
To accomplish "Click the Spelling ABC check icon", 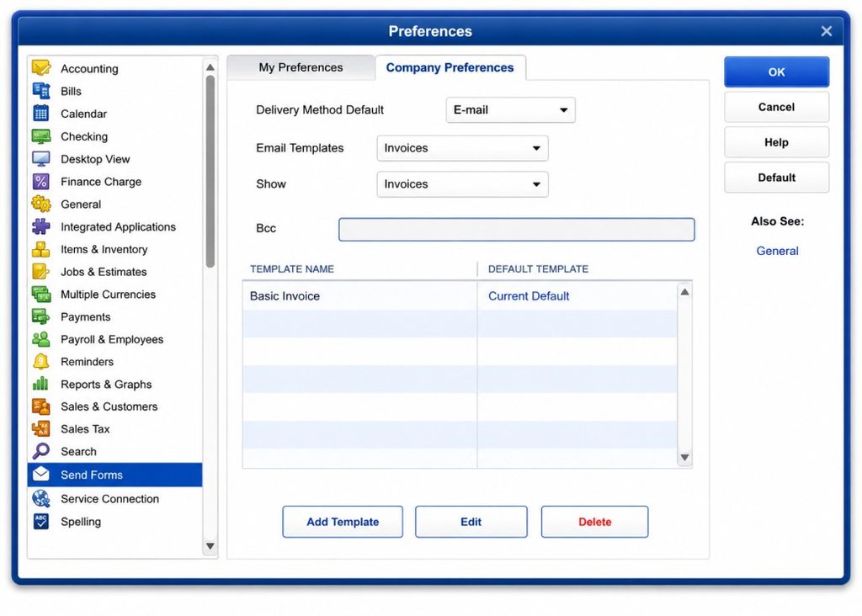I will 41,521.
